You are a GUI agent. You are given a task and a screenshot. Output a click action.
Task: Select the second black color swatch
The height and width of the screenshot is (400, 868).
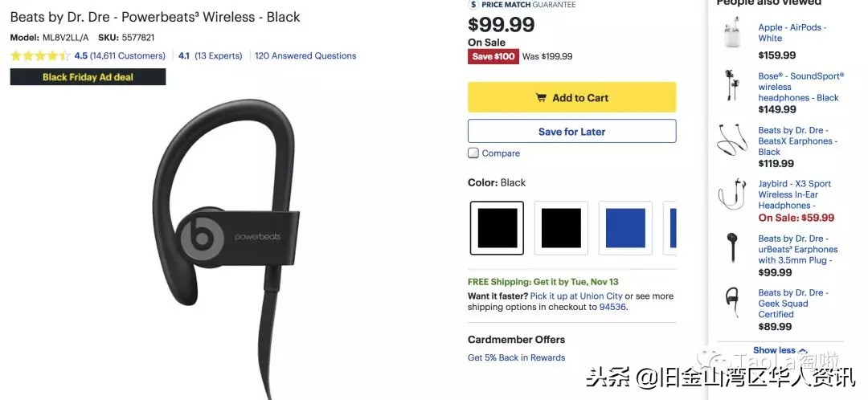tap(561, 228)
